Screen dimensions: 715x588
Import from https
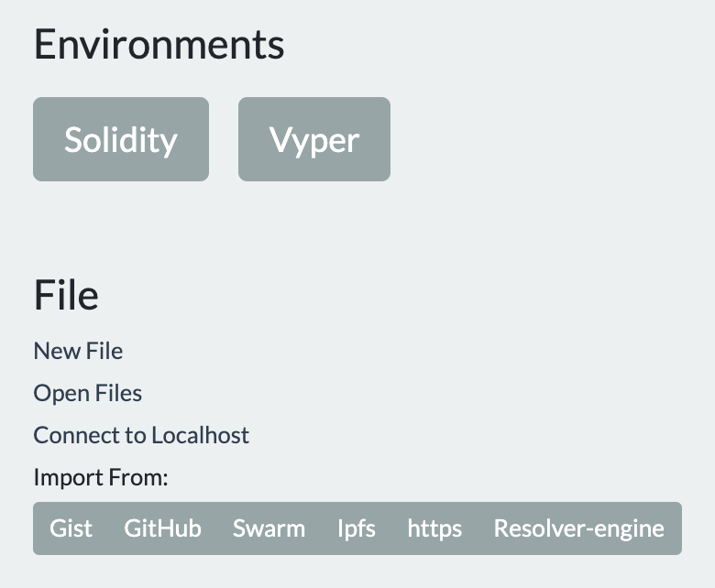[434, 528]
